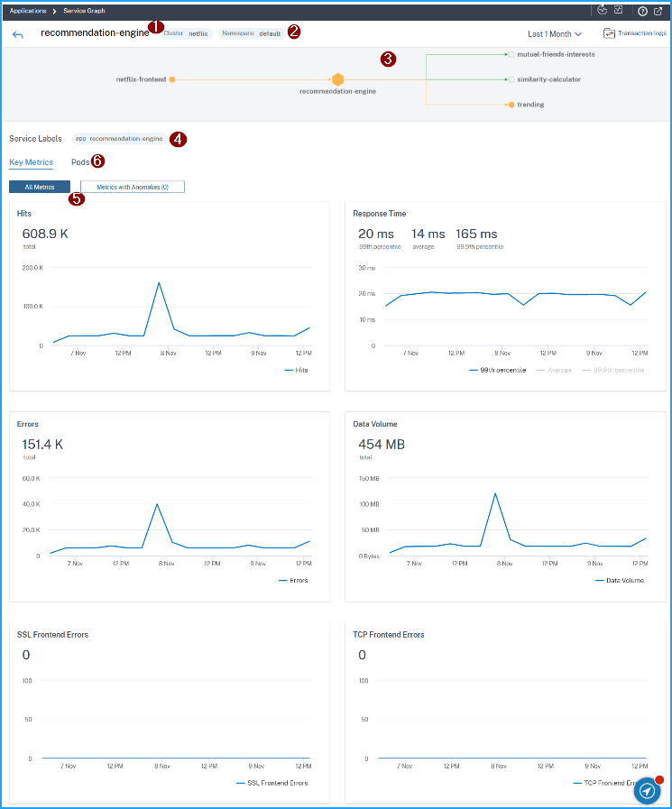Screen dimensions: 672x809
Task: Select the netflix-frontend node dot
Action: coord(172,79)
